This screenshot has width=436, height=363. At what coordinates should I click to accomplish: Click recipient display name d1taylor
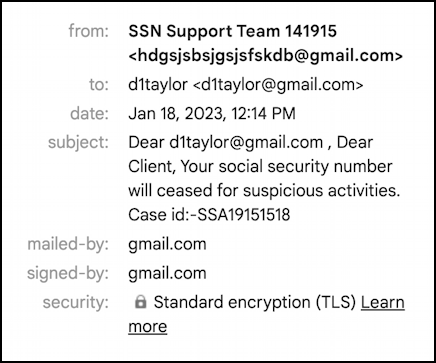point(158,85)
